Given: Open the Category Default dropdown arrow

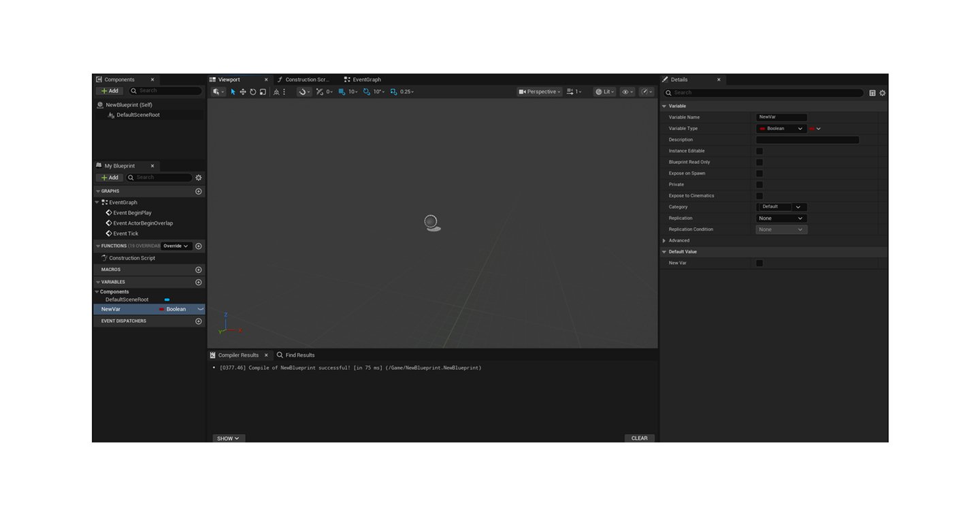Looking at the screenshot, I should coord(799,207).
